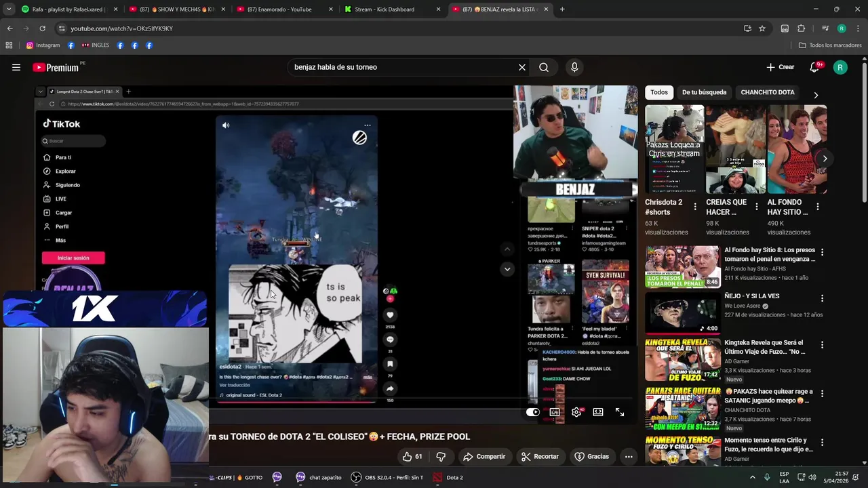Run the search with the magnifier button
The image size is (868, 488).
tap(544, 67)
